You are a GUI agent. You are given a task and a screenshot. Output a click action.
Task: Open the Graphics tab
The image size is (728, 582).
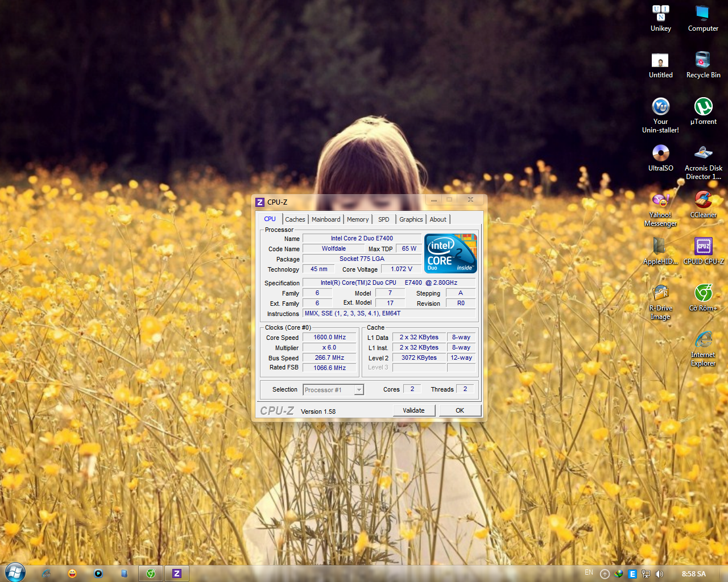[411, 219]
